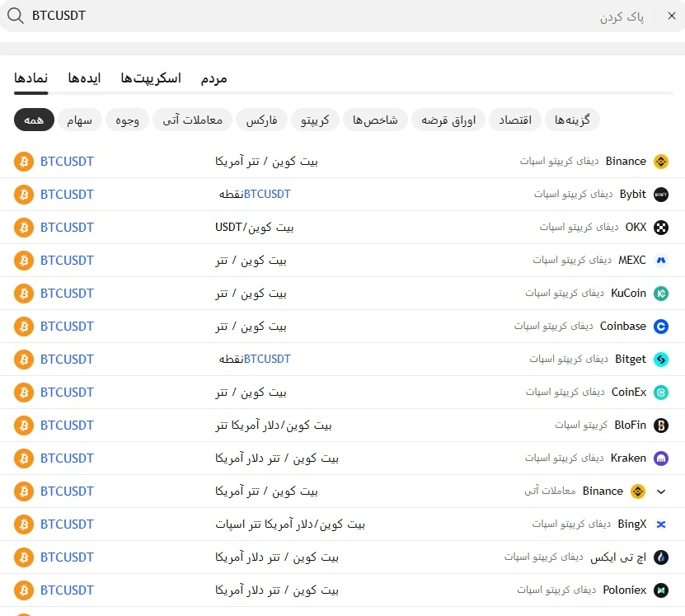The image size is (685, 616).
Task: Click the Poloniex exchange logo
Action: (x=661, y=590)
